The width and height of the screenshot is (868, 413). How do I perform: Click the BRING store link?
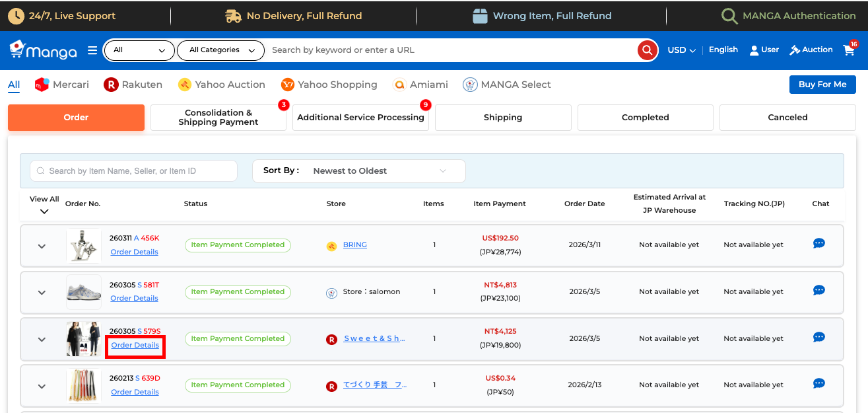click(x=354, y=245)
